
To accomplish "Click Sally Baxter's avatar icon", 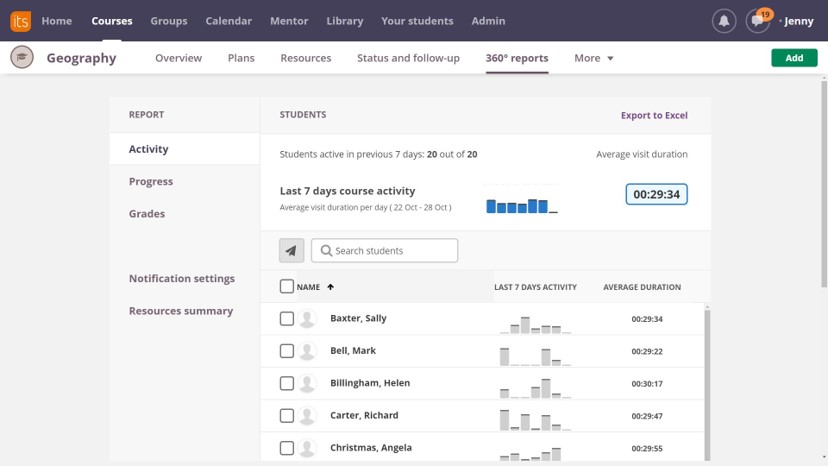I will (x=308, y=319).
